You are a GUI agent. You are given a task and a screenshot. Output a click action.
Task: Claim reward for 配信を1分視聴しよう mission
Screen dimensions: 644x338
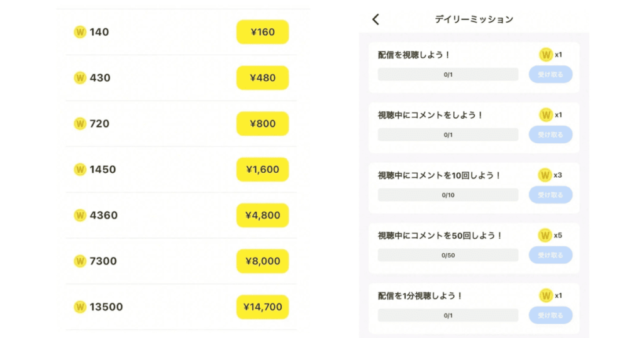(550, 315)
